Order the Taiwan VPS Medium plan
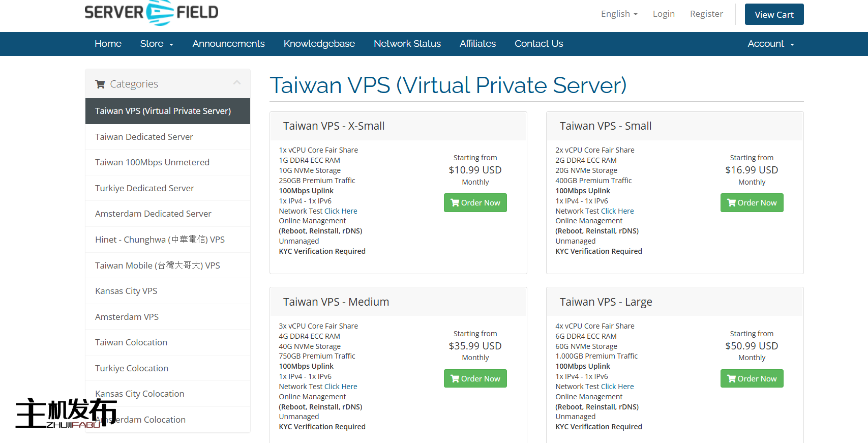 [475, 378]
